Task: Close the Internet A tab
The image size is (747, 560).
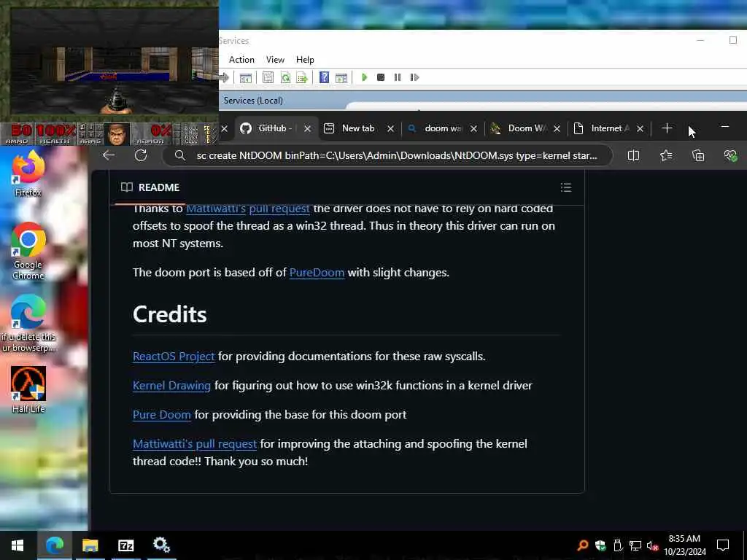Action: pos(640,128)
